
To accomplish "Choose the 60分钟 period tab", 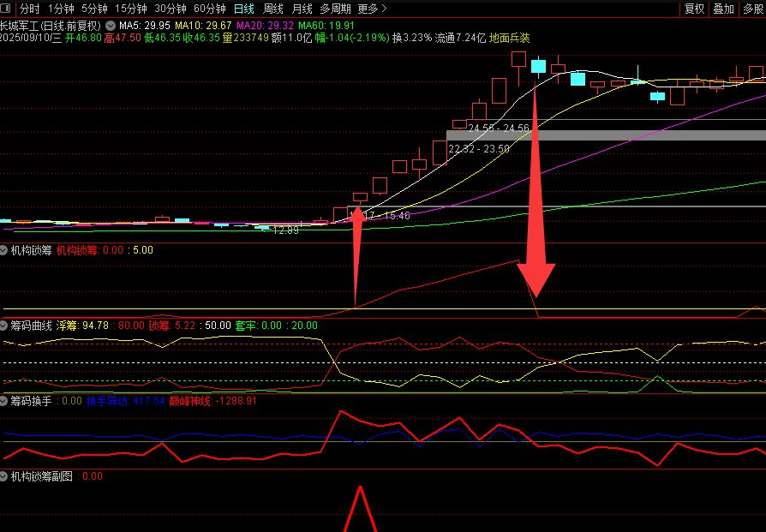I will click(210, 9).
